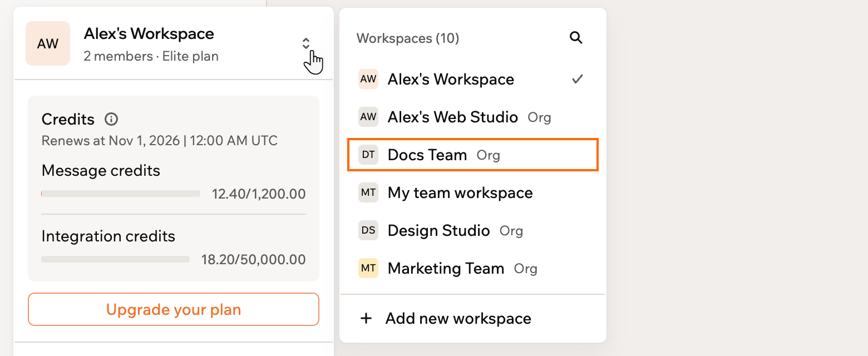Click the DT avatar icon
This screenshot has height=356, width=868.
pos(368,155)
